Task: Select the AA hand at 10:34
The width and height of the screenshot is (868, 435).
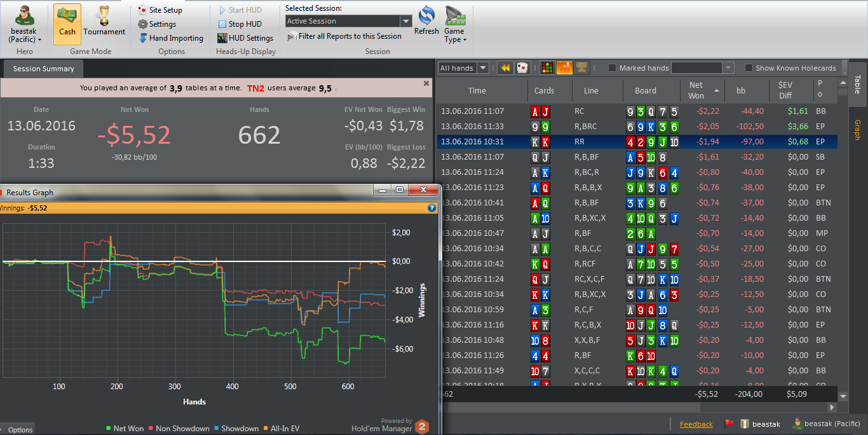Action: click(637, 249)
